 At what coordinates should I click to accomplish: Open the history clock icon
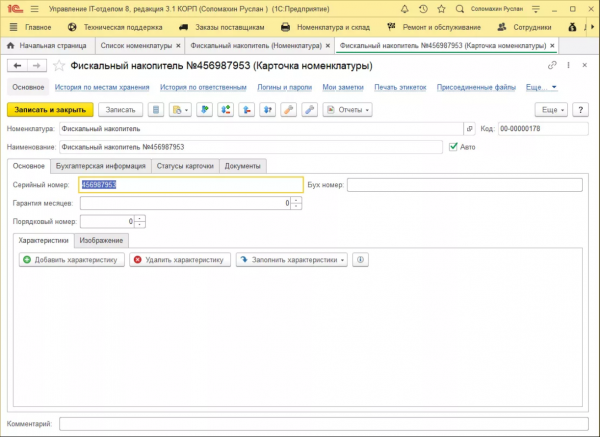coord(423,9)
